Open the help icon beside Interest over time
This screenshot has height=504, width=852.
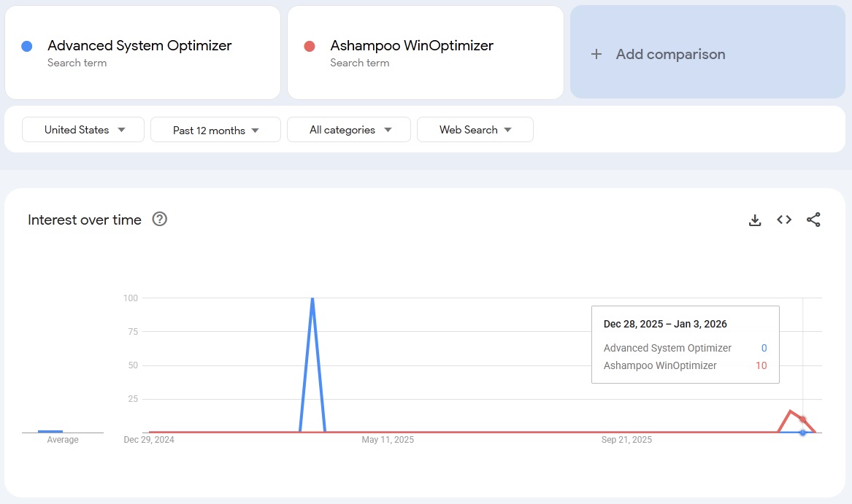(159, 219)
